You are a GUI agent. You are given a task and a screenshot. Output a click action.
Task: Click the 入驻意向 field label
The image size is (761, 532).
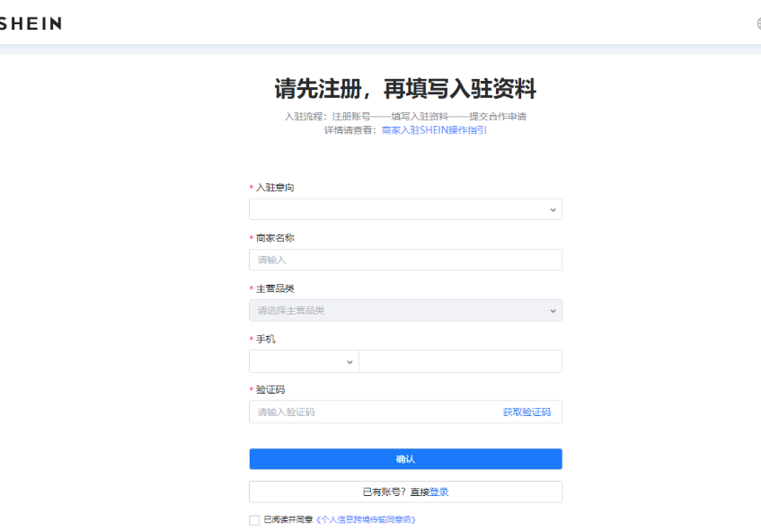coord(275,188)
